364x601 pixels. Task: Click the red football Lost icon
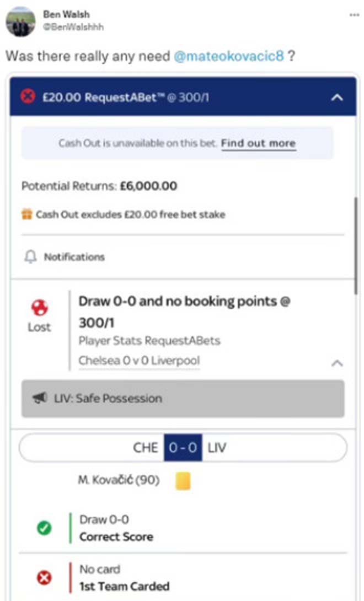[x=39, y=308]
